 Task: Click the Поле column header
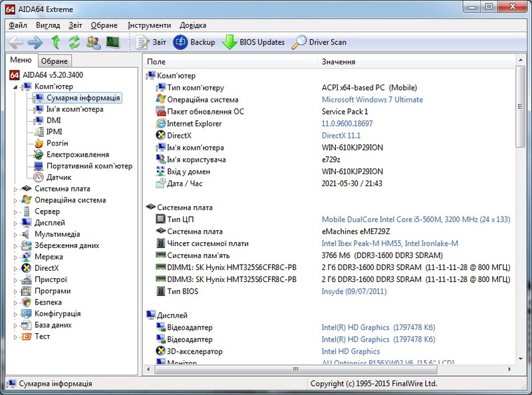point(231,62)
